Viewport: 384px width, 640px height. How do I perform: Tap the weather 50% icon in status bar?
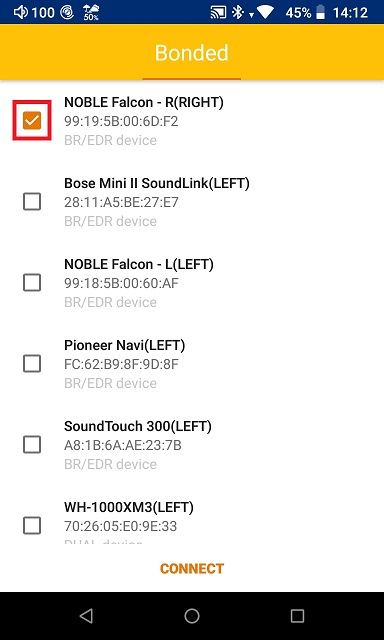tap(91, 12)
